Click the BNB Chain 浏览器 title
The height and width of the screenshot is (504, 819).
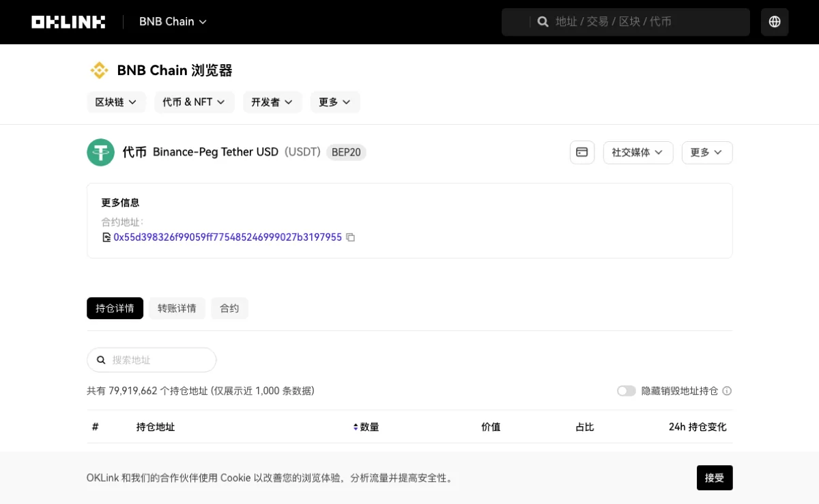click(x=175, y=70)
